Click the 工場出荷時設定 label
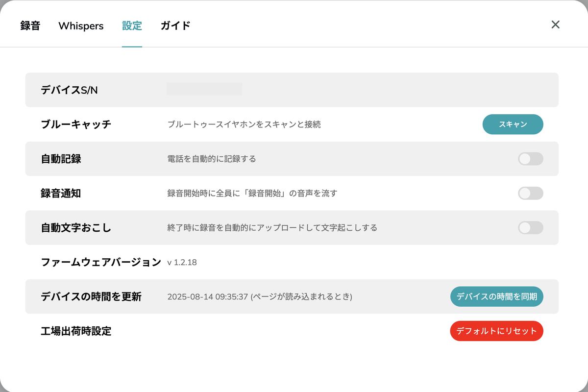 (76, 331)
